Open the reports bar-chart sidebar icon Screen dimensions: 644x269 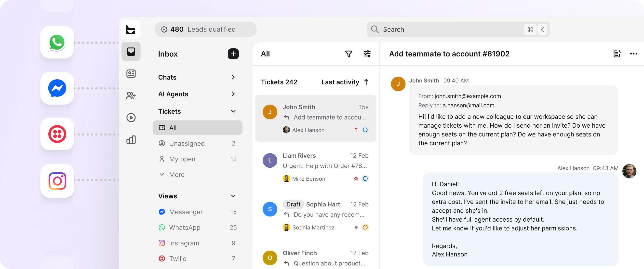(131, 139)
